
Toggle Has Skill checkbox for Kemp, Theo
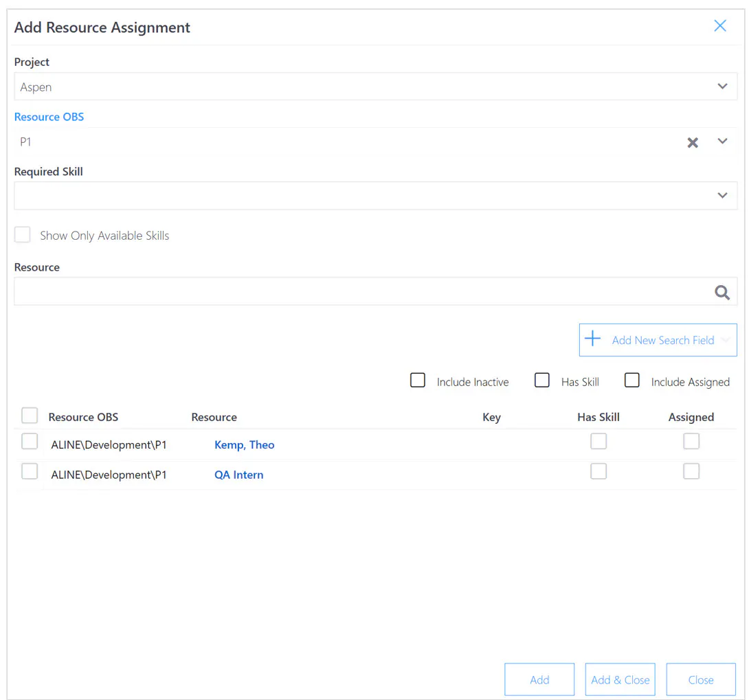click(599, 441)
